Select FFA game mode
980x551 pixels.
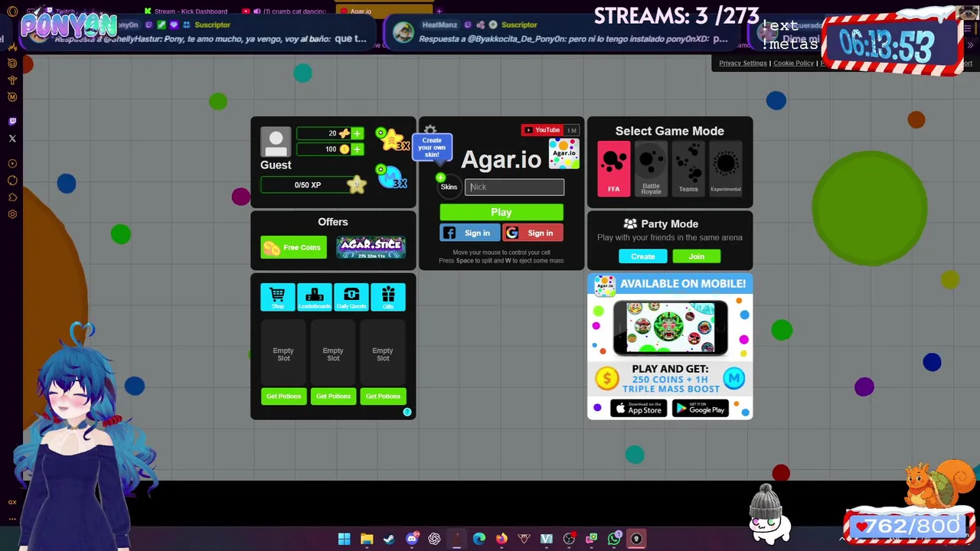pos(614,168)
